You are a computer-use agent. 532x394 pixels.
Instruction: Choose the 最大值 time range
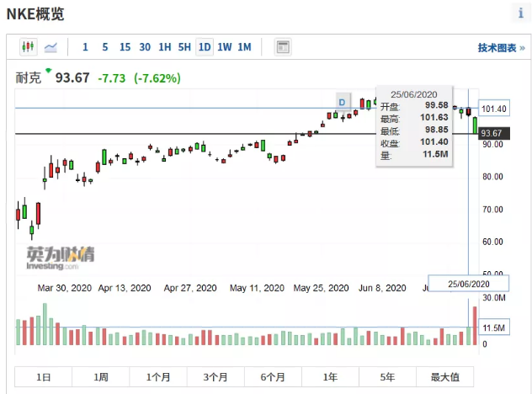[444, 376]
